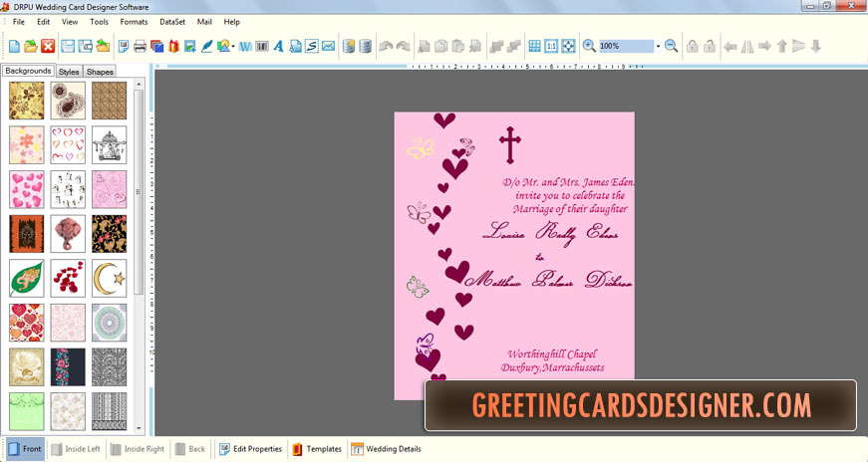Zoom out with the minus magnifier
The height and width of the screenshot is (462, 868).
671,46
